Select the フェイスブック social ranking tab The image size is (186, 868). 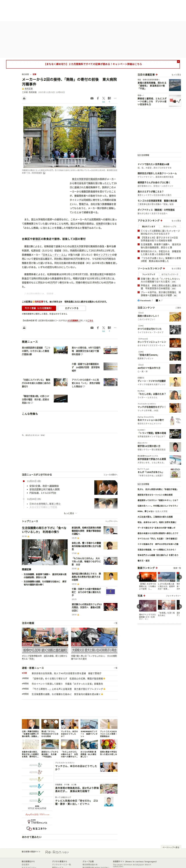click(148, 274)
